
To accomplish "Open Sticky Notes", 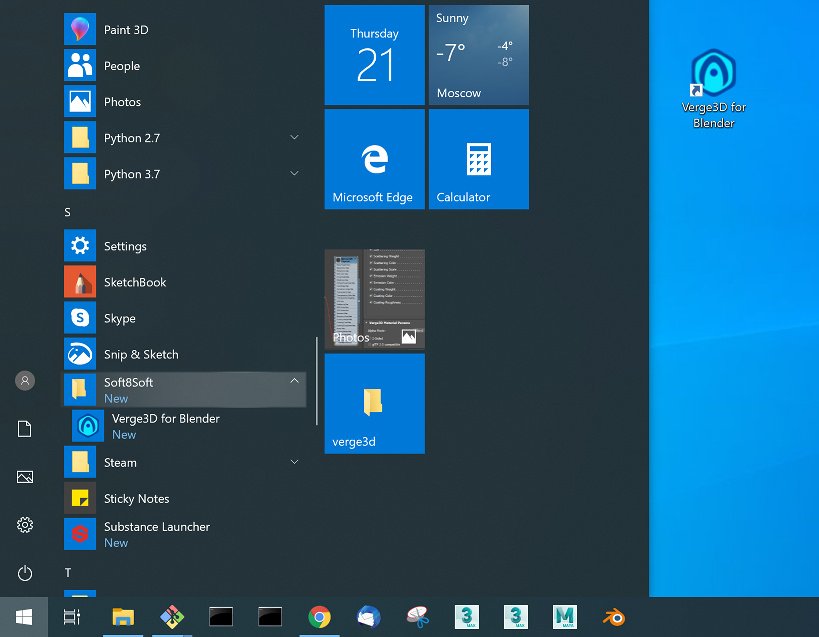I will 184,498.
